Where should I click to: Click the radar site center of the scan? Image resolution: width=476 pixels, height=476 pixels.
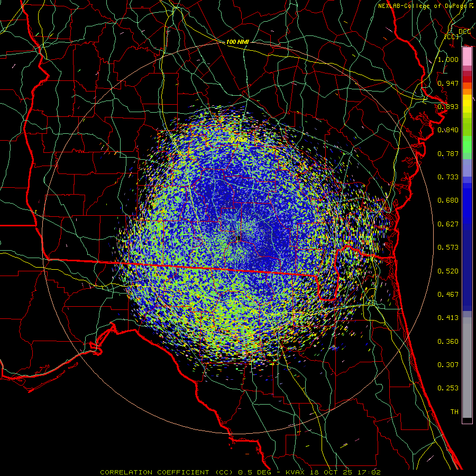coord(239,237)
